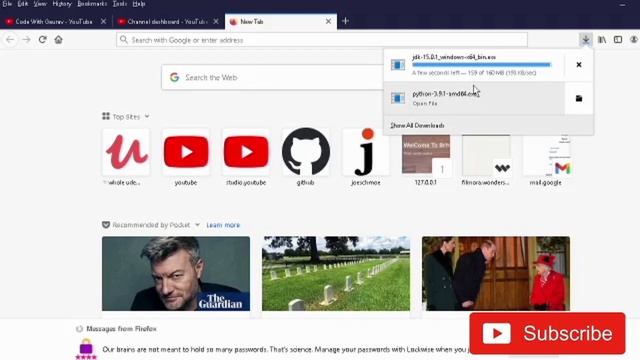Viewport: 640px width, 360px height.
Task: Click the jdk-15.0.1 download progress bar
Action: click(x=482, y=64)
